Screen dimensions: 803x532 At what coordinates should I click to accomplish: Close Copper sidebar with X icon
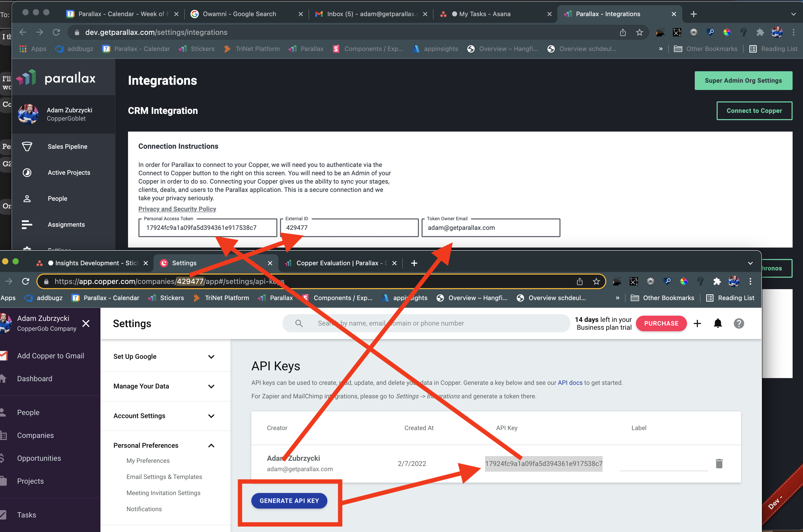[86, 323]
